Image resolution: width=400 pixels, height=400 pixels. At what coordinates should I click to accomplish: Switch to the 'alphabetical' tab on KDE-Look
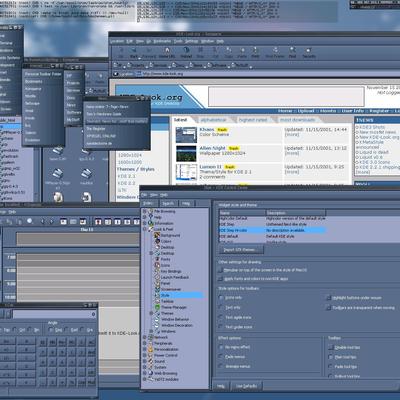pos(213,120)
